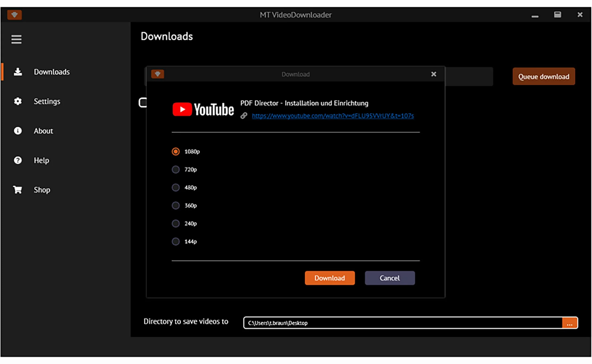Click the chain link icon beside the URL
Screen dimensions: 592x364
point(244,116)
